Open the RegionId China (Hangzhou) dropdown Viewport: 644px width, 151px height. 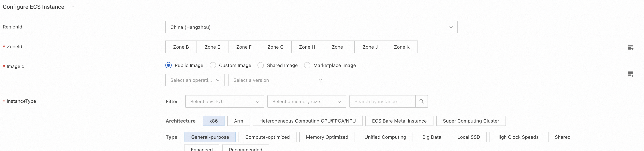click(311, 27)
